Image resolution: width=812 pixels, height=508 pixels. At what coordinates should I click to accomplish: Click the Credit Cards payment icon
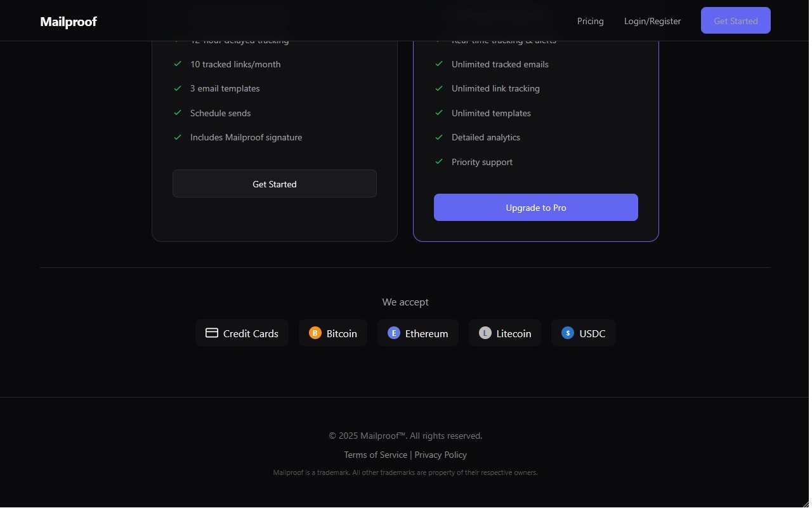212,333
